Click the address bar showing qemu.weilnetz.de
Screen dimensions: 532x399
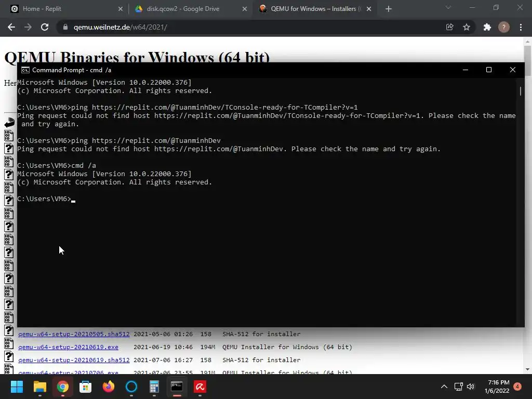point(251,27)
